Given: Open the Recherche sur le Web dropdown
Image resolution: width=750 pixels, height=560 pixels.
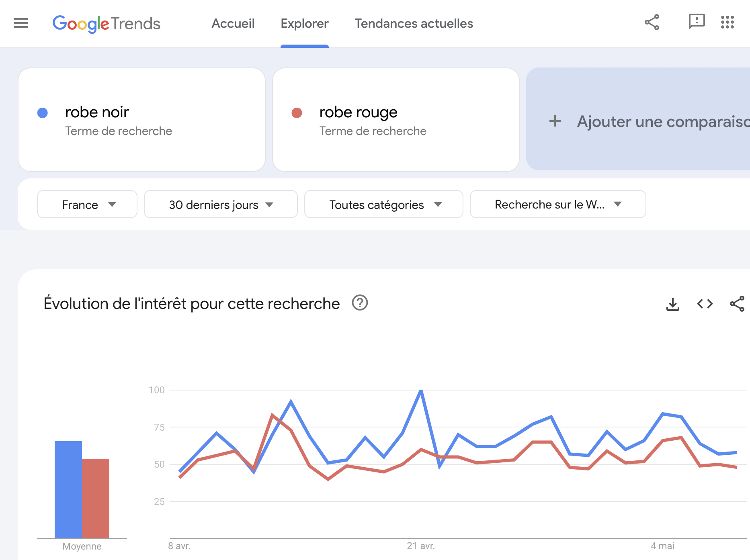Looking at the screenshot, I should click(557, 204).
